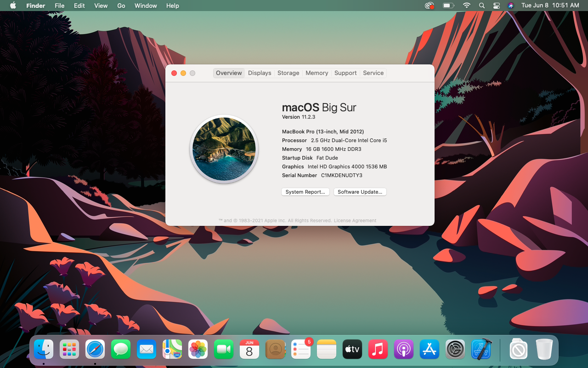Open Control Center in menu bar
The width and height of the screenshot is (588, 368).
496,6
